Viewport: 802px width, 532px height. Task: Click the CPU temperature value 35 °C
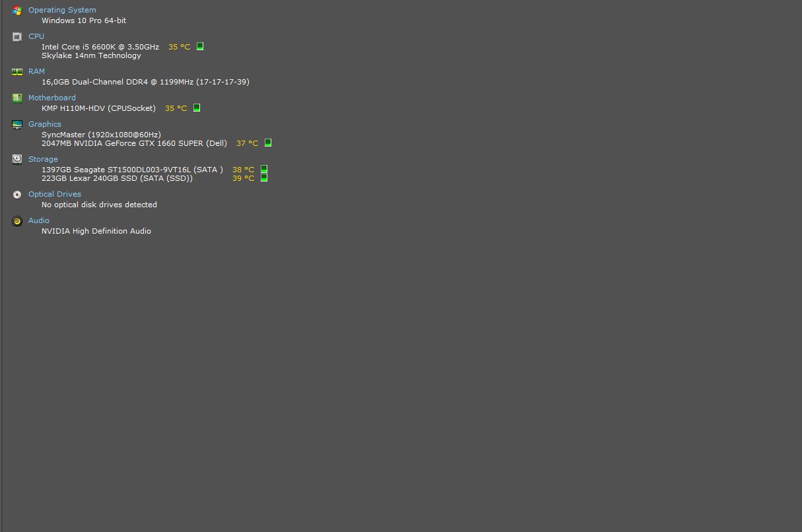click(179, 47)
